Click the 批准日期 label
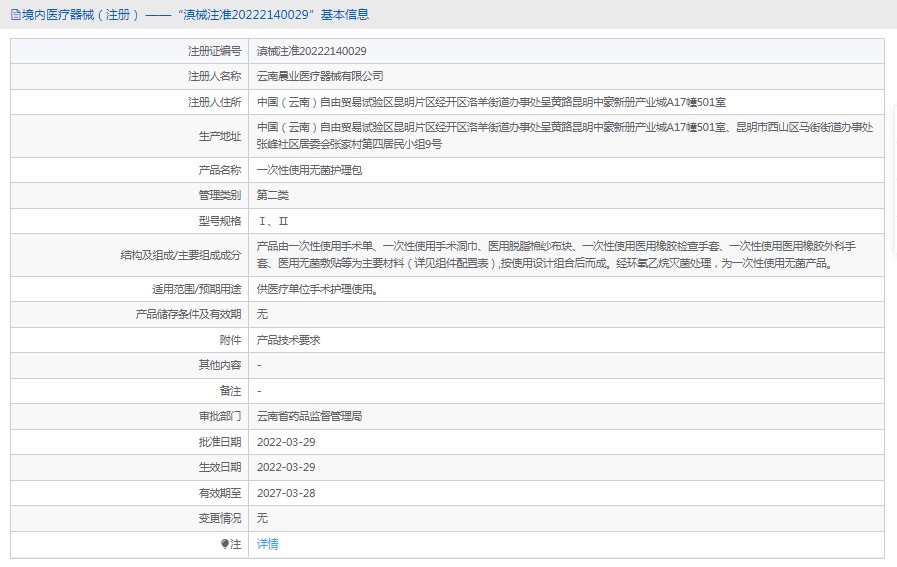This screenshot has height=567, width=897. point(220,442)
